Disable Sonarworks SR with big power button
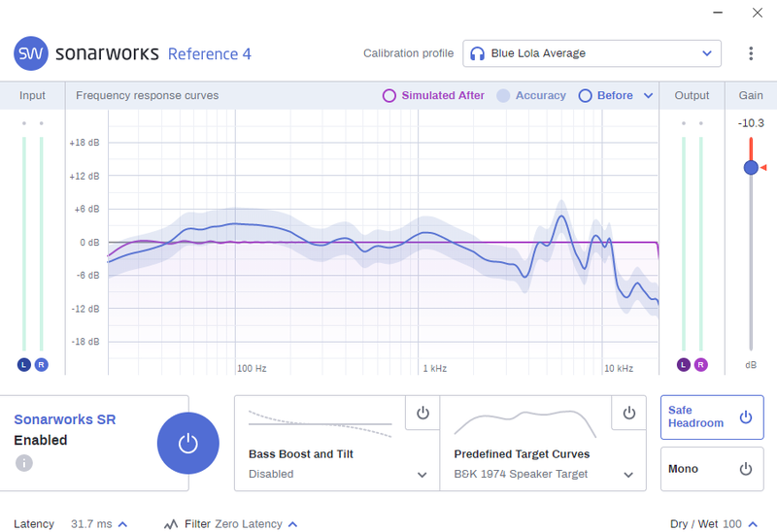Image resolution: width=777 pixels, height=532 pixels. coord(188,444)
